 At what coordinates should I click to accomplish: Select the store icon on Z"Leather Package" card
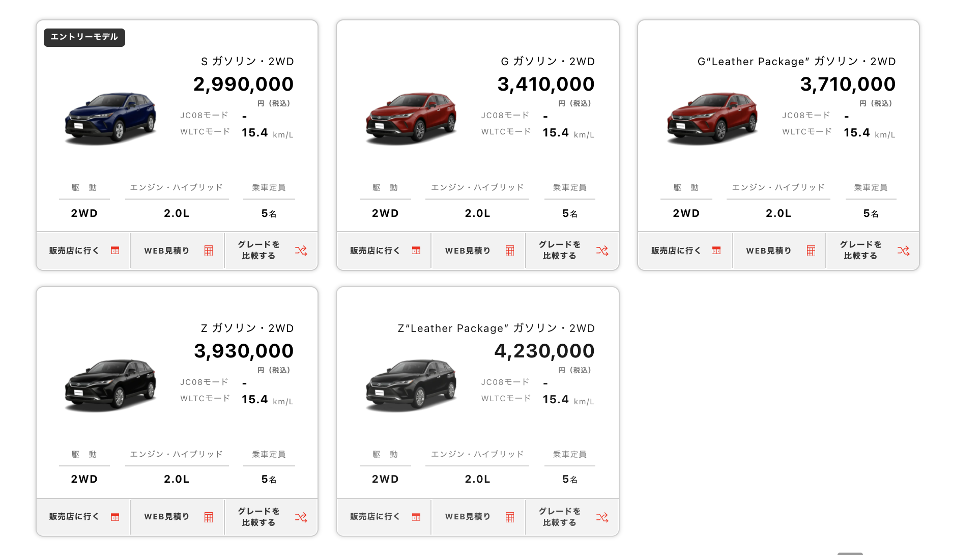(x=417, y=517)
